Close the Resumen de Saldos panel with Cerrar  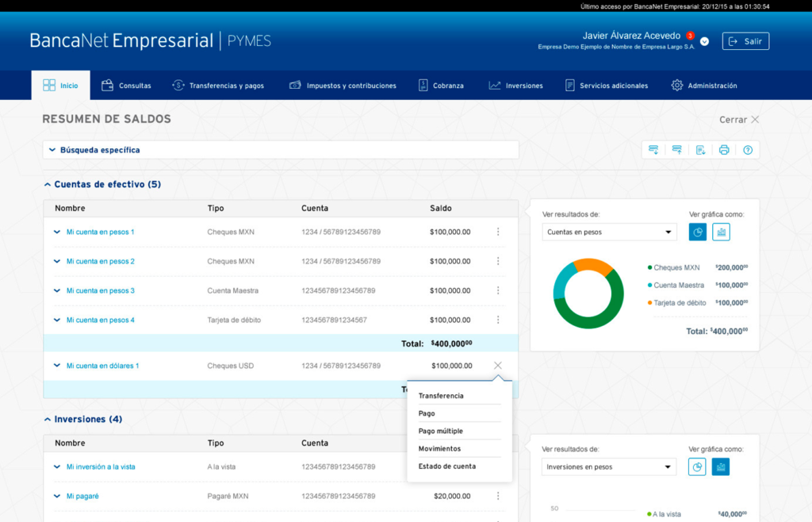pyautogui.click(x=739, y=120)
